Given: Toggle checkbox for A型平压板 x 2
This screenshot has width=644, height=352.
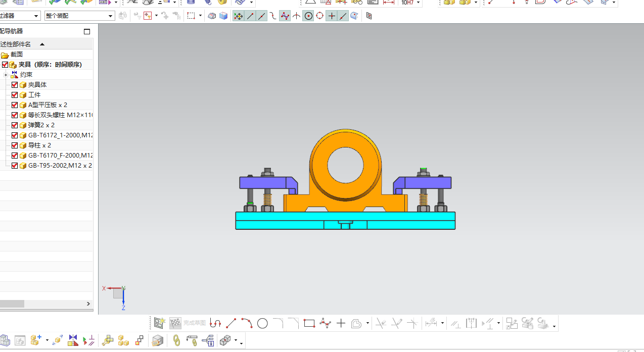Looking at the screenshot, I should 15,105.
